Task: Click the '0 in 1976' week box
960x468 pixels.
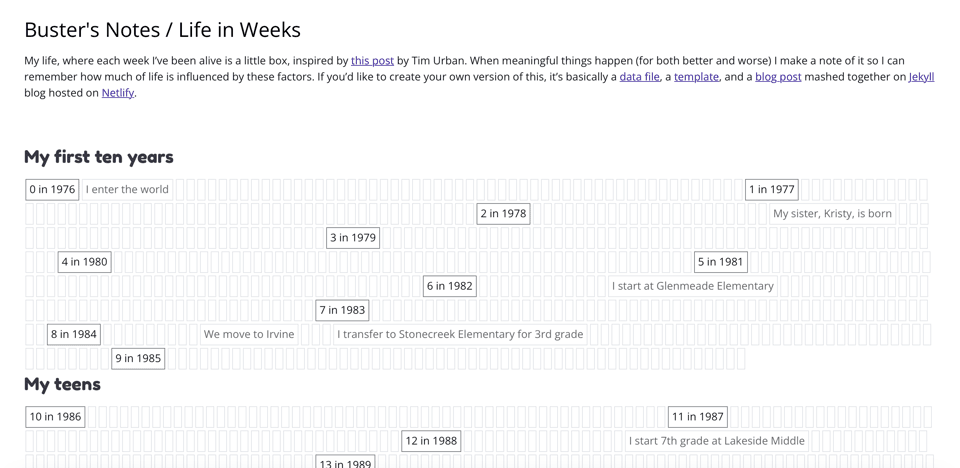Action: click(x=52, y=189)
